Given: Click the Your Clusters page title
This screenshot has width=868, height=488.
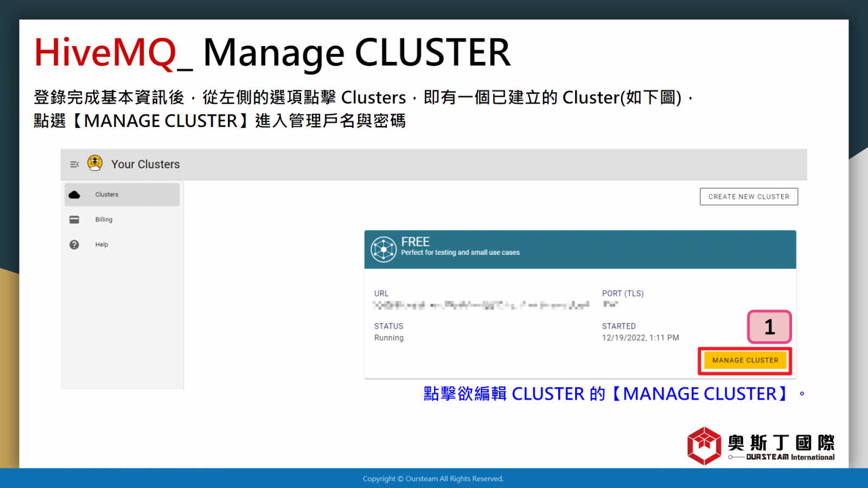Looking at the screenshot, I should click(x=145, y=164).
